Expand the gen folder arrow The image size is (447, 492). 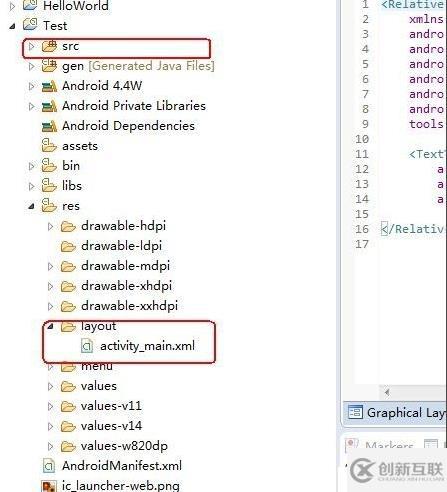point(31,66)
